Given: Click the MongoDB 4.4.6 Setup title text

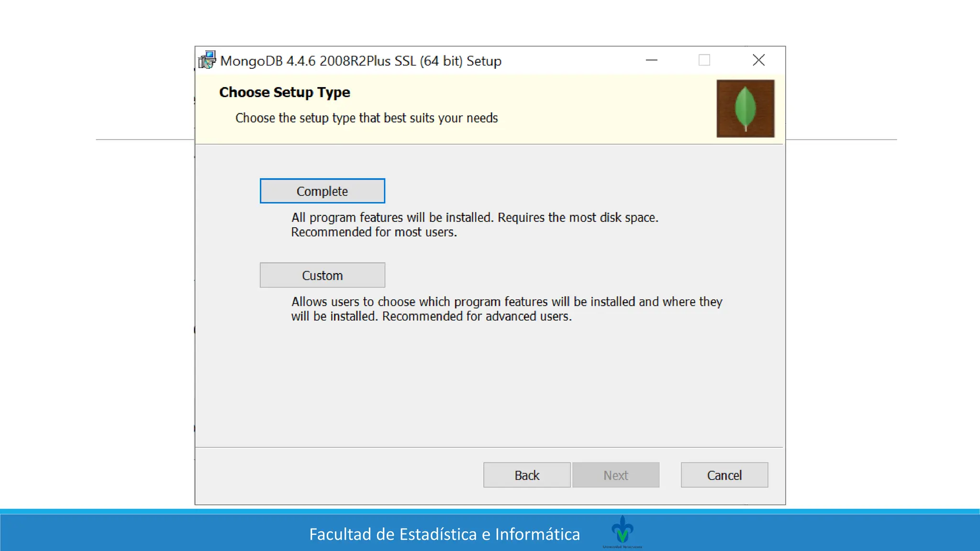Looking at the screenshot, I should 360,61.
